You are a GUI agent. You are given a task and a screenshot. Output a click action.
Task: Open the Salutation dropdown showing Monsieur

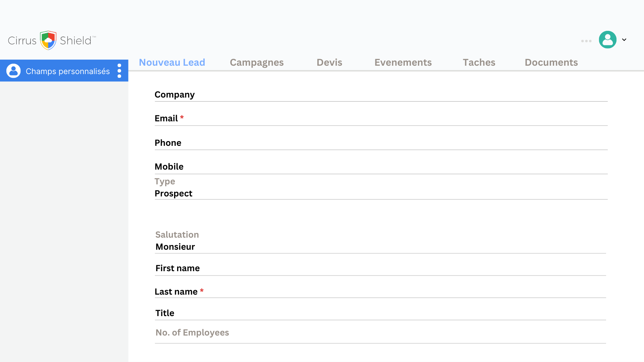pos(380,241)
